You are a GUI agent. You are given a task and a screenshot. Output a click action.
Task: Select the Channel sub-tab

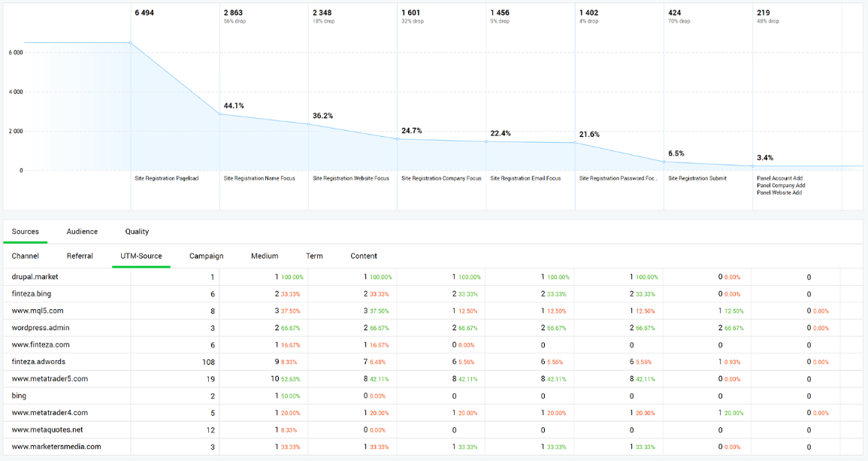(25, 256)
